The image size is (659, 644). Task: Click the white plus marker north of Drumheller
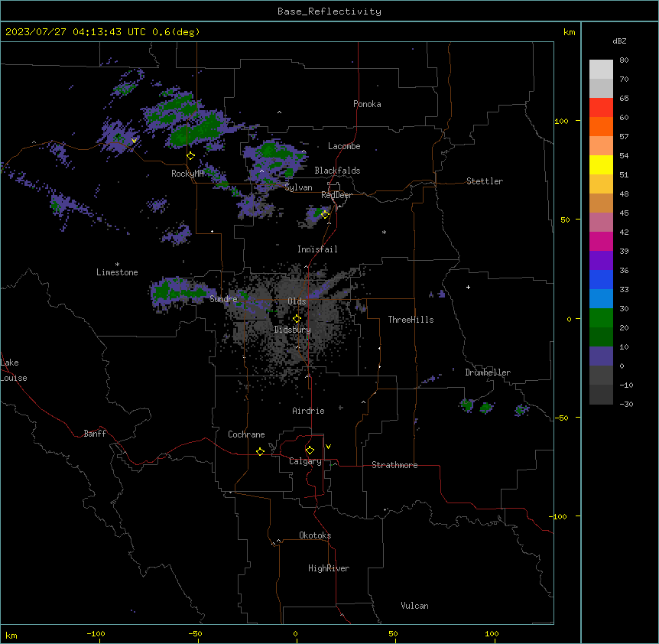(x=468, y=287)
